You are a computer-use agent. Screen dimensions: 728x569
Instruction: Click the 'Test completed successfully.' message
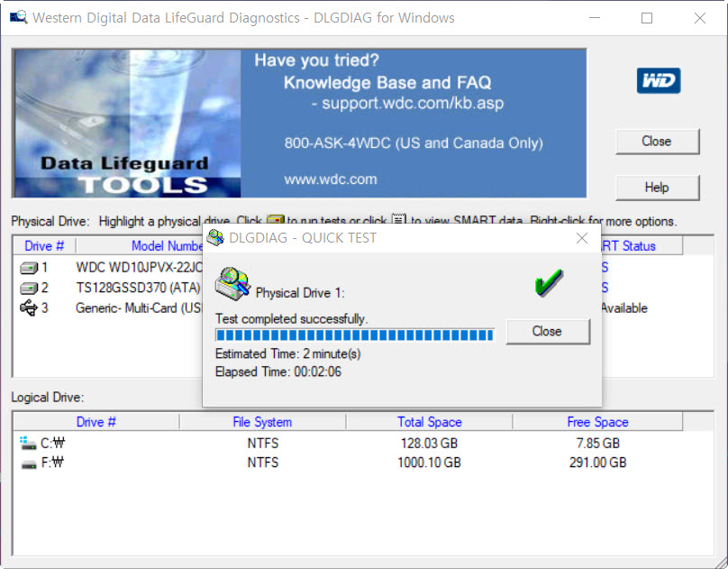pos(292,318)
